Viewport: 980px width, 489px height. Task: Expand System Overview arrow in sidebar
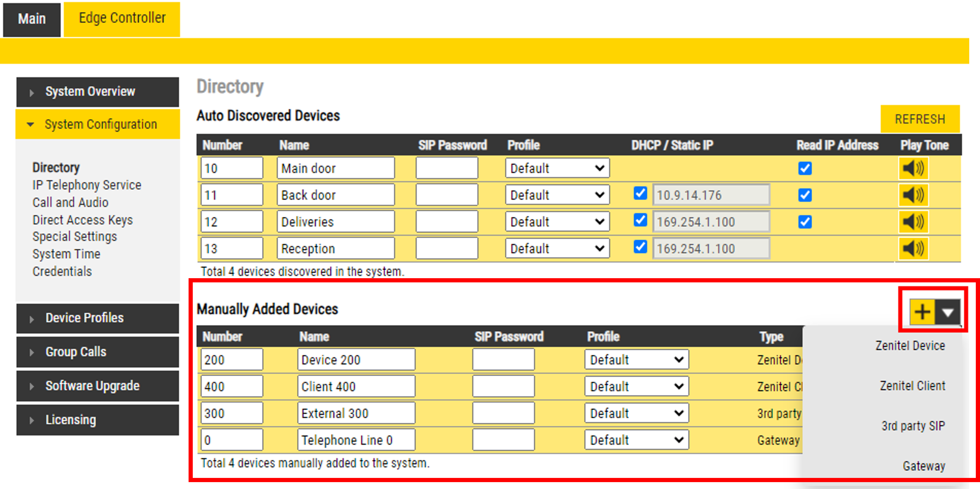[31, 93]
